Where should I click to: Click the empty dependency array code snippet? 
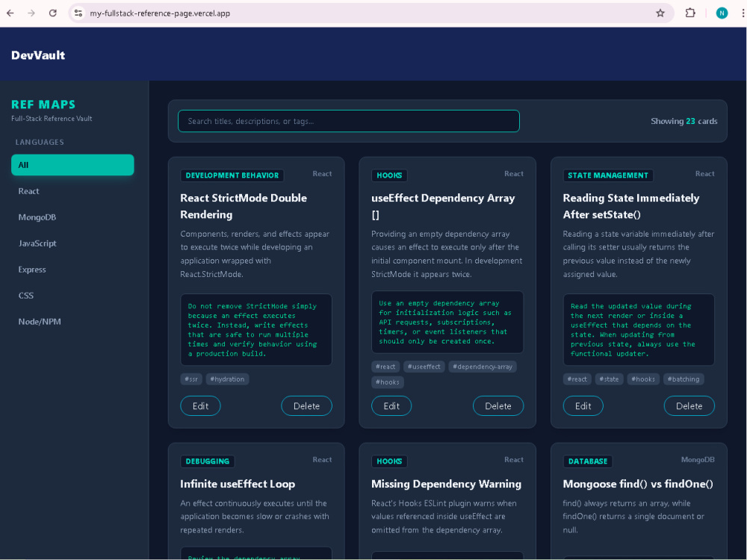coord(447,323)
